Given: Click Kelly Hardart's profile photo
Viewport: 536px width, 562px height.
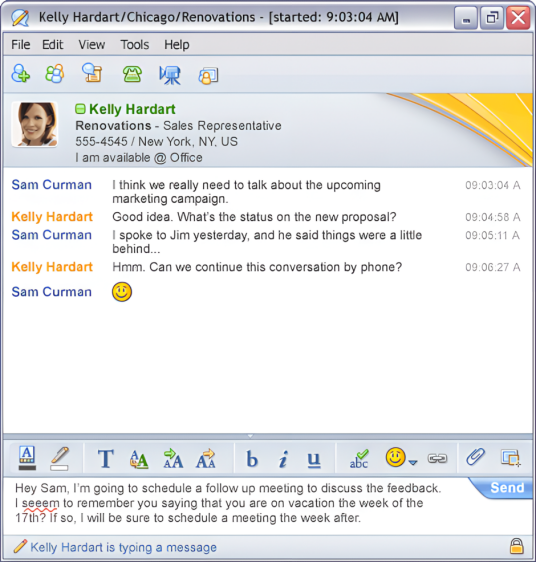Looking at the screenshot, I should [34, 124].
